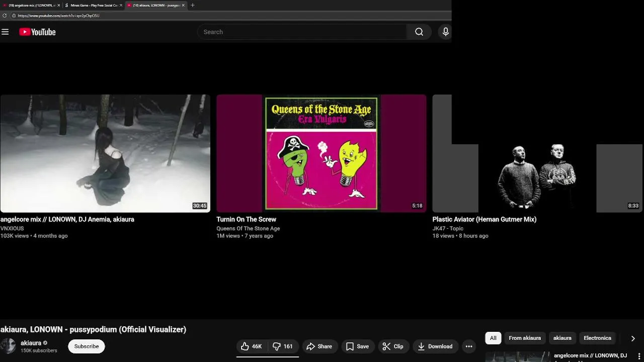Open options for sidebar angelcore mix video
Viewport: 644px width, 362px height.
(x=639, y=356)
